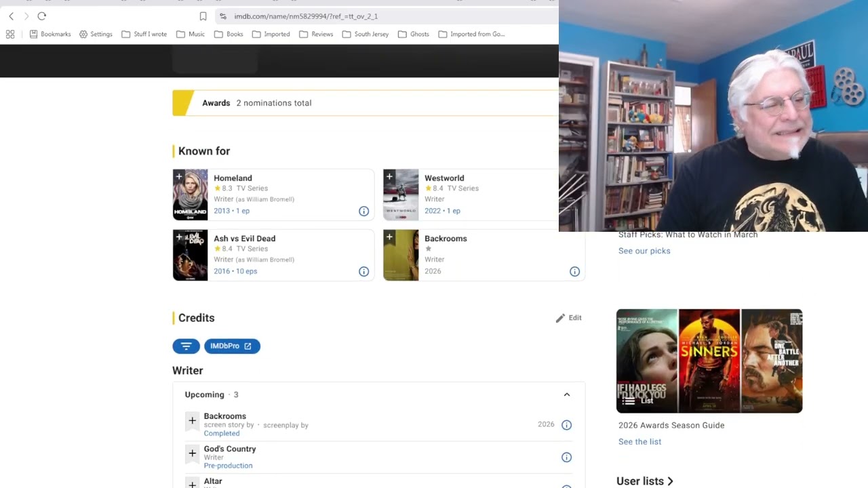Open the Homeland poster thumbnail

pyautogui.click(x=191, y=195)
